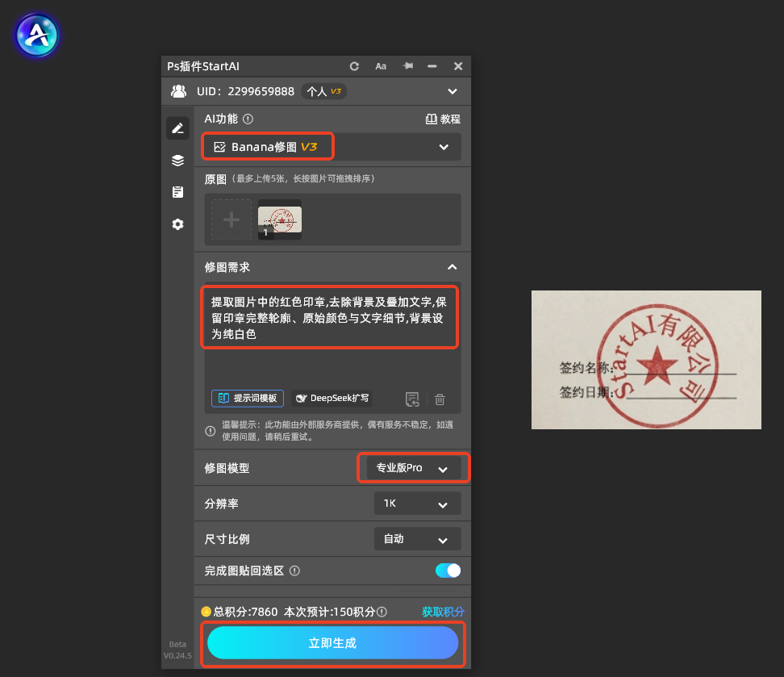Click the user avatar icon beside UID
This screenshot has height=677, width=784.
tap(178, 91)
